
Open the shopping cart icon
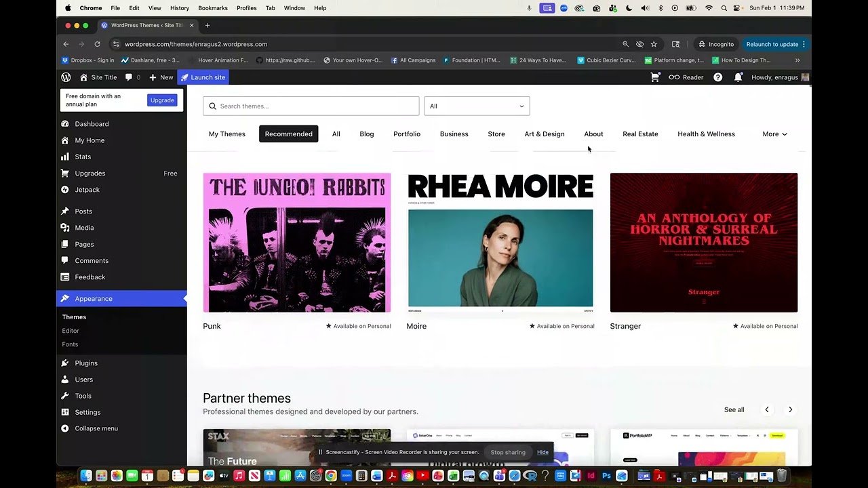654,77
